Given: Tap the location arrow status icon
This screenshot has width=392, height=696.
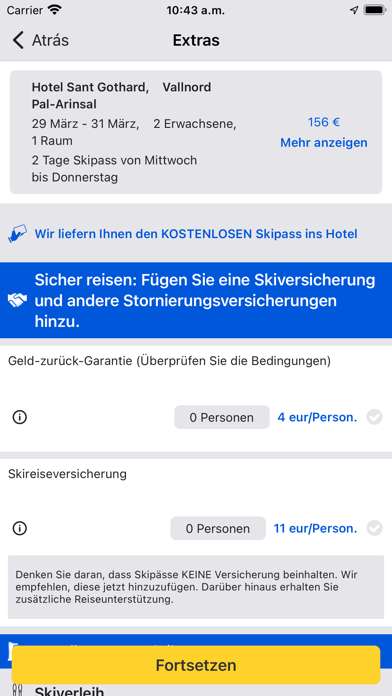Looking at the screenshot, I should [x=354, y=10].
